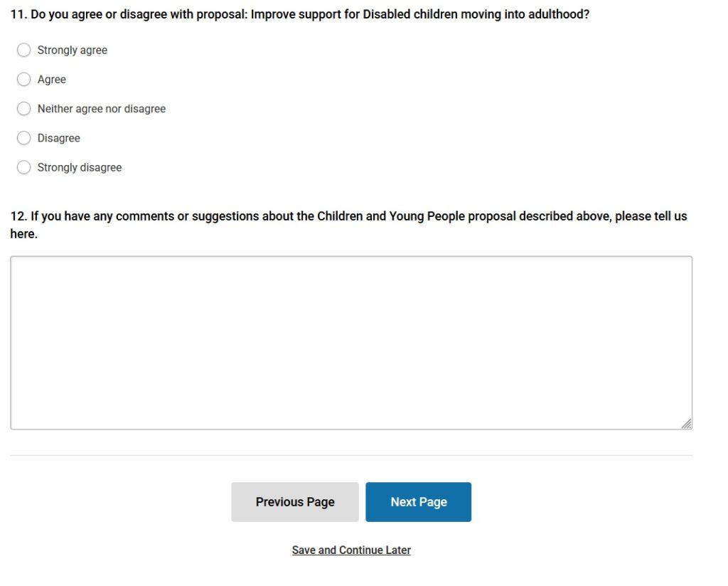728x586 pixels.
Task: Click the bottom corner grip of the textbox
Action: point(687,423)
